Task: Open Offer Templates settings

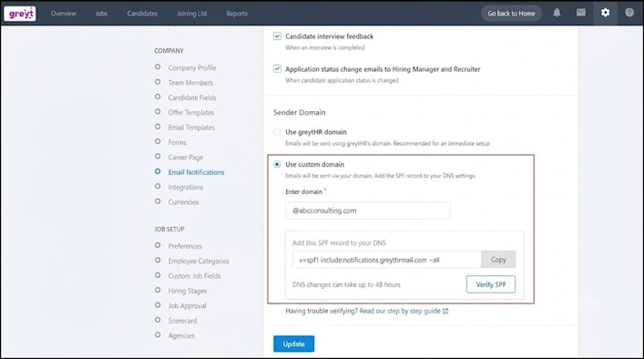Action: pyautogui.click(x=191, y=112)
